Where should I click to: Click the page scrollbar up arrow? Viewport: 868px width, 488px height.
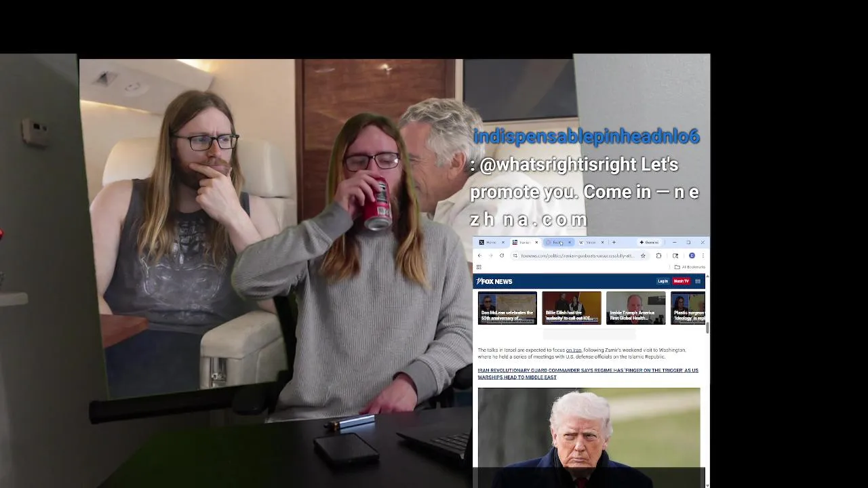coord(707,276)
